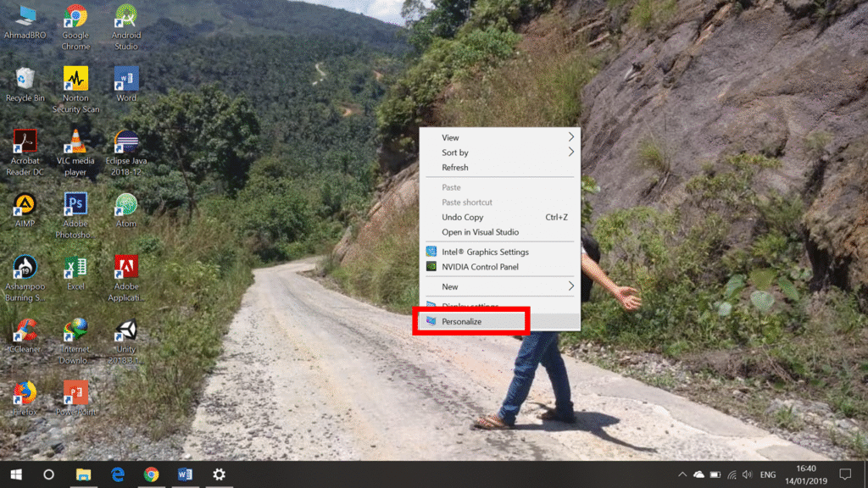
Task: Click the ENG language indicator
Action: pos(768,474)
